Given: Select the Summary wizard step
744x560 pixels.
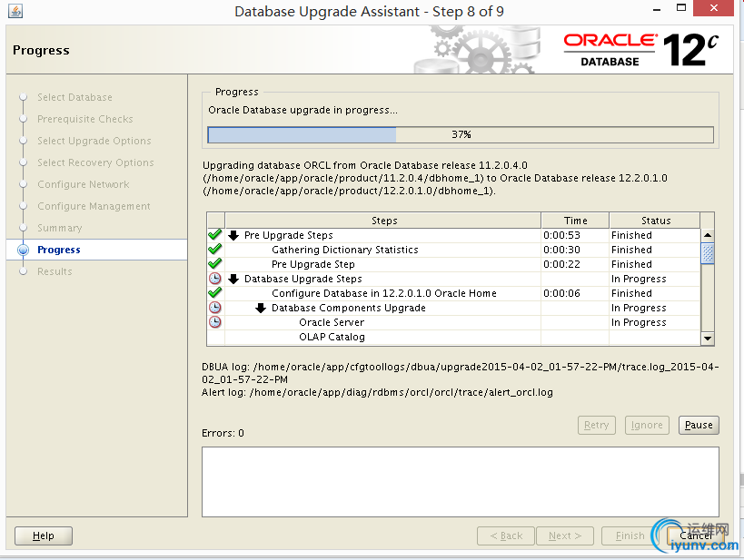Looking at the screenshot, I should (59, 228).
